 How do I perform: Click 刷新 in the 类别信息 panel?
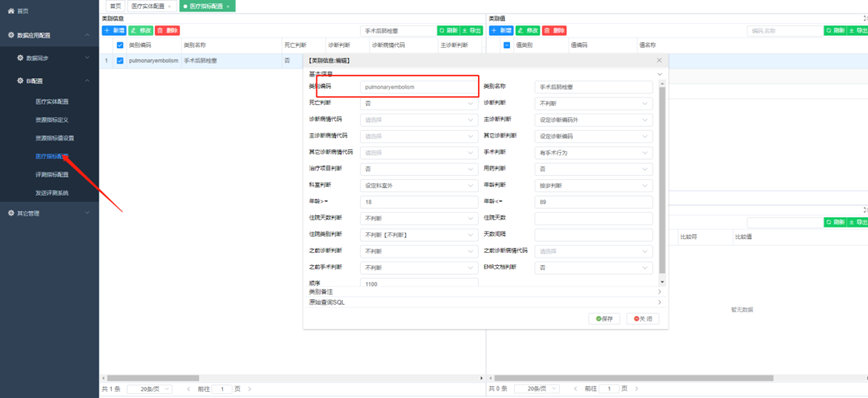448,30
